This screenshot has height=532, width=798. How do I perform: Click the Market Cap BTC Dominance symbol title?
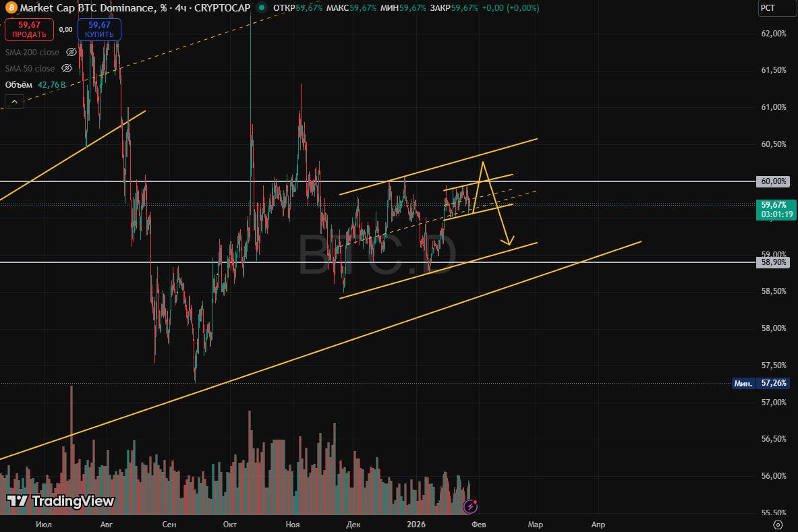[135, 7]
